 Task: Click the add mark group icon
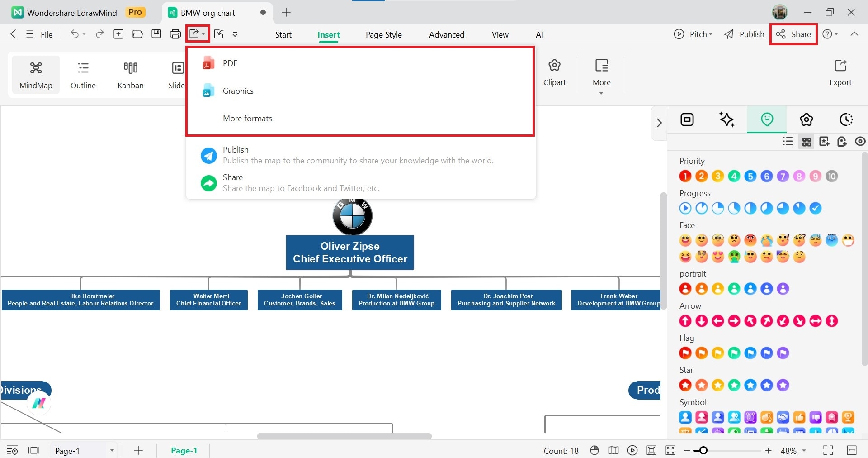(x=824, y=142)
